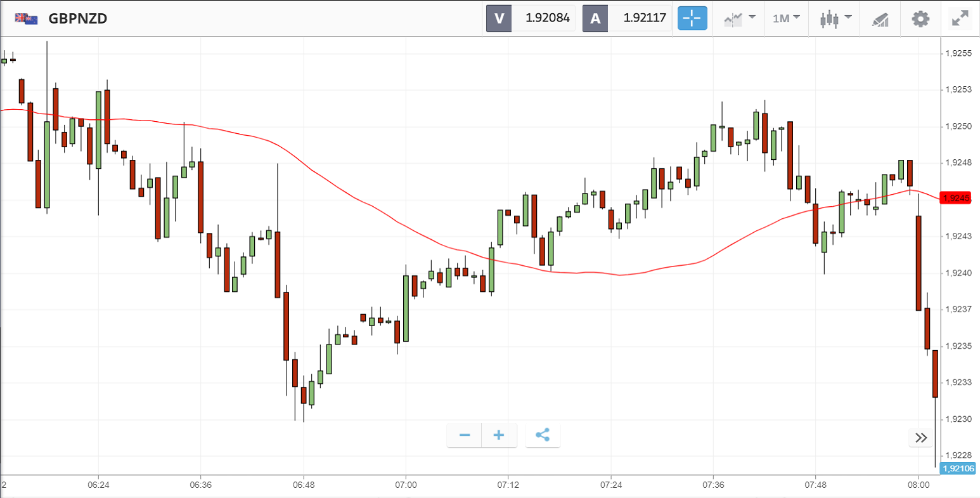The image size is (980, 498).
Task: Toggle the crosshair cursor tool
Action: click(692, 18)
